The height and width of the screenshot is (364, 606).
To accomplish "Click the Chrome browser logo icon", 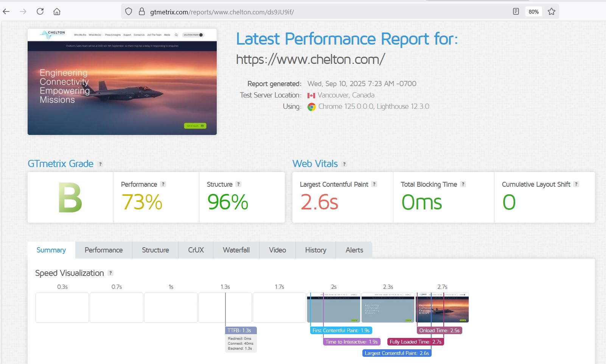I will pyautogui.click(x=312, y=107).
